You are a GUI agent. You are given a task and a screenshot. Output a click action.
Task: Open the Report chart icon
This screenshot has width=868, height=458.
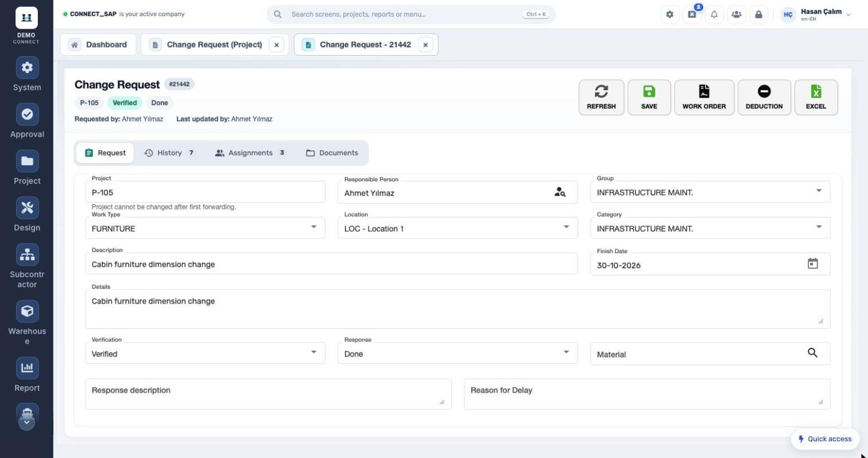point(27,368)
